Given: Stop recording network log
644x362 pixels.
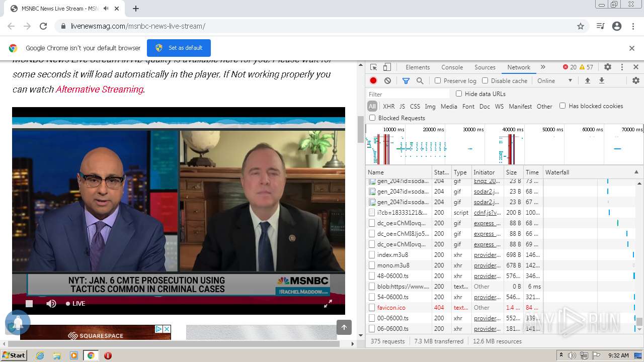Looking at the screenshot, I should coord(373,80).
